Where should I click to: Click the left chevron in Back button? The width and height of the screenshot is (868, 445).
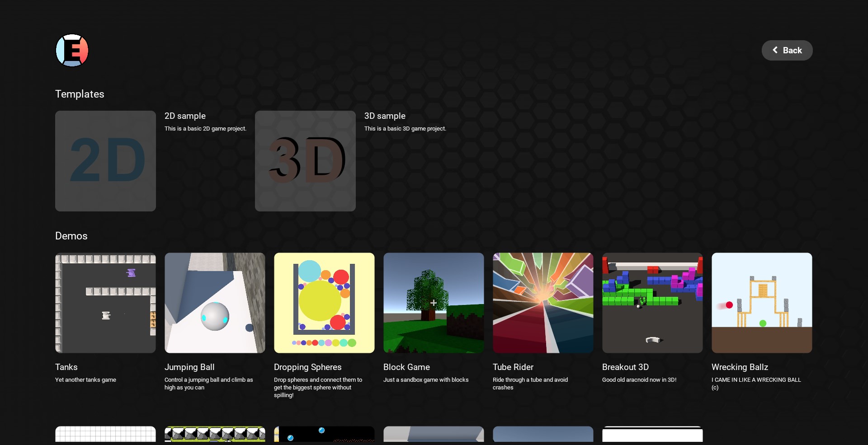pos(775,50)
